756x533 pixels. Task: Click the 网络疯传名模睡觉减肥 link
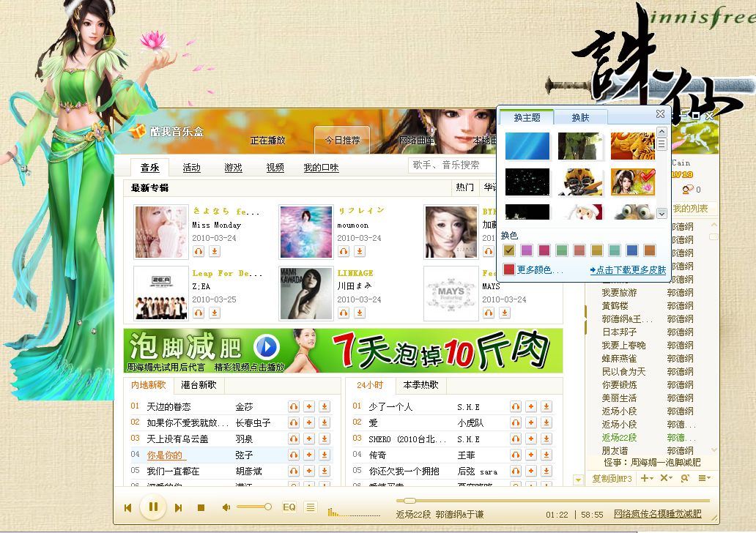[658, 514]
